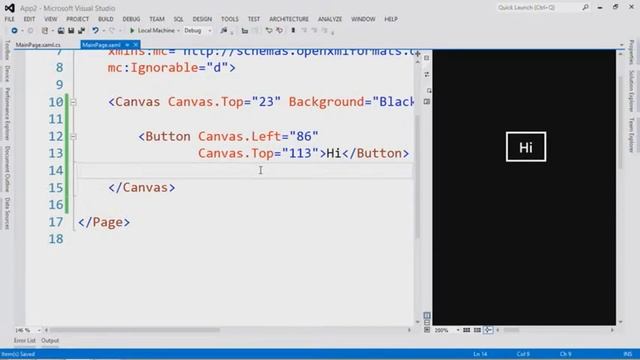Image resolution: width=640 pixels, height=360 pixels.
Task: Click the second refresh-arrow toolbar icon
Action: (280, 31)
